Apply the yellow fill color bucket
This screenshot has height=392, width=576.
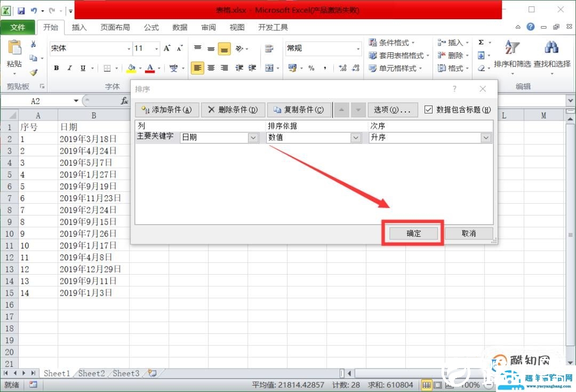tap(131, 68)
